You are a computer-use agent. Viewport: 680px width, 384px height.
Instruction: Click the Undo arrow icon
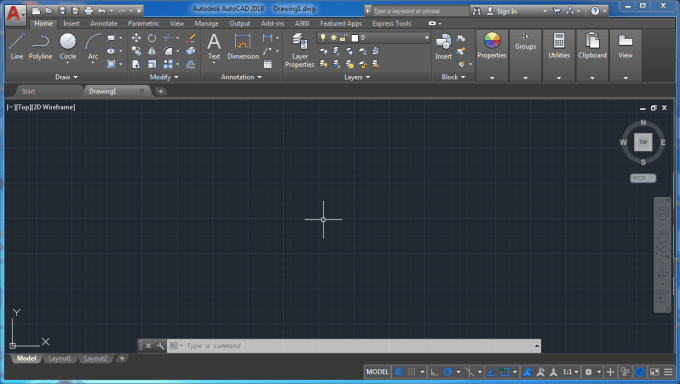(101, 10)
